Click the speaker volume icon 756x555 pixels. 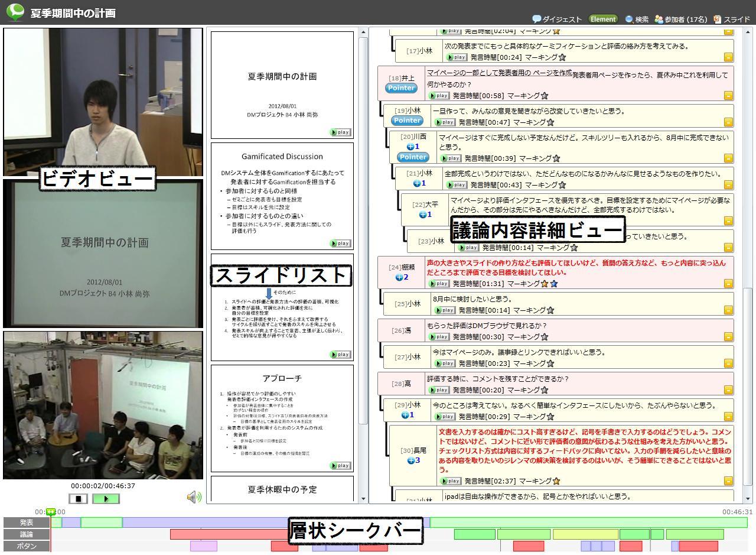click(194, 497)
